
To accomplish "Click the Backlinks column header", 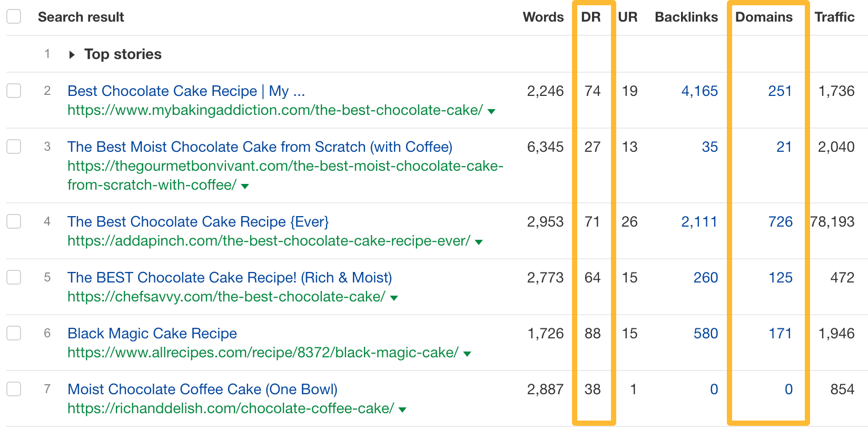I will (686, 16).
